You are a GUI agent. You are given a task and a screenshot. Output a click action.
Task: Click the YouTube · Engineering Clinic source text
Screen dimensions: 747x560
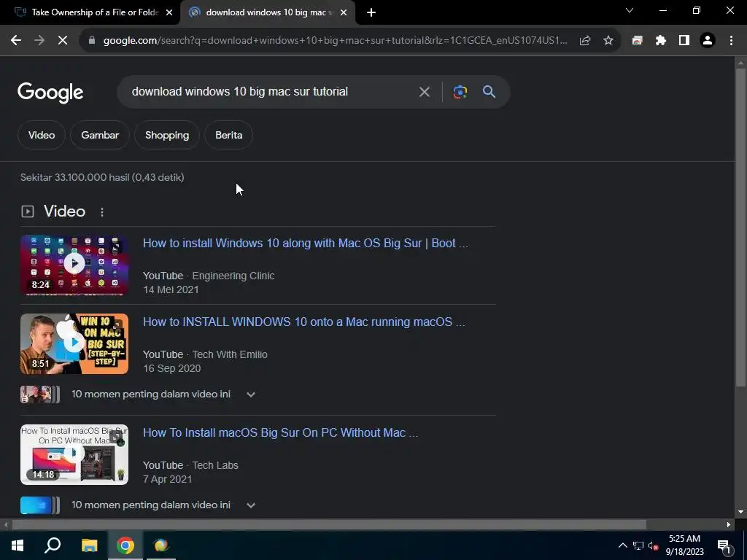209,276
